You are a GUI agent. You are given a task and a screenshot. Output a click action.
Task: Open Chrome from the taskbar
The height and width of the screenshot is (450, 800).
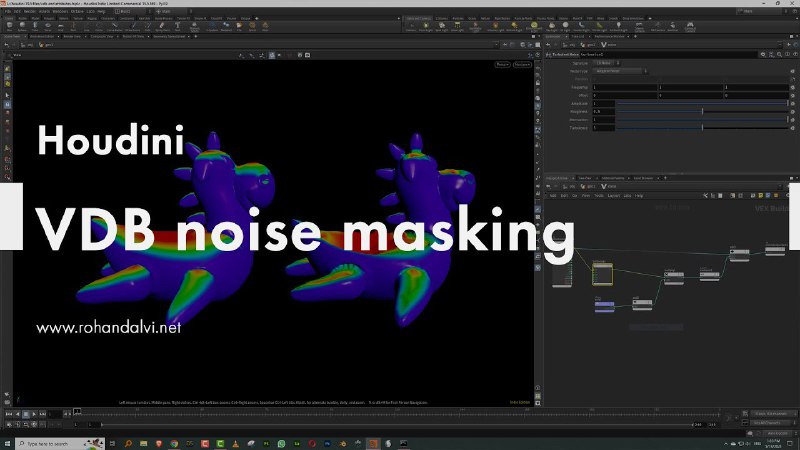click(174, 444)
